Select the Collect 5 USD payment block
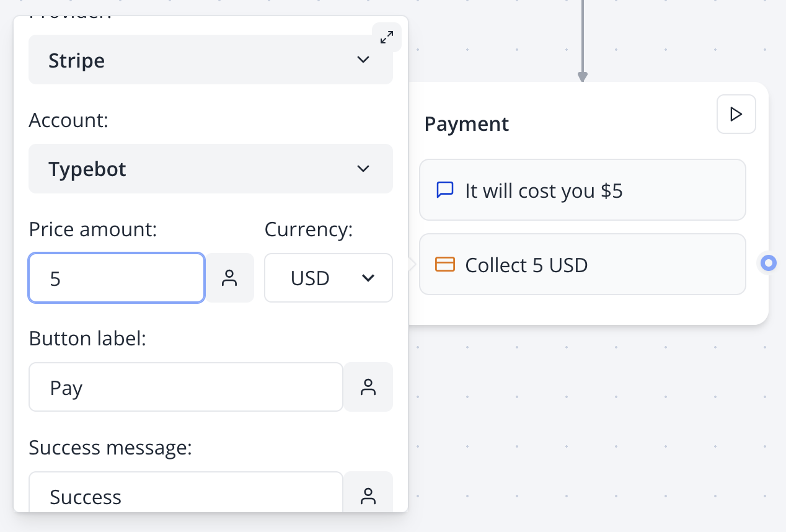This screenshot has width=786, height=532. (x=583, y=264)
